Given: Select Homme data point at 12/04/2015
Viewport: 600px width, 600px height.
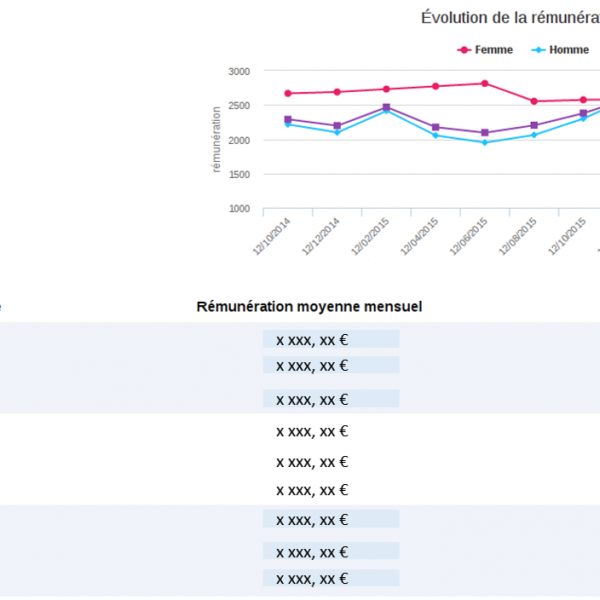Looking at the screenshot, I should click(436, 135).
